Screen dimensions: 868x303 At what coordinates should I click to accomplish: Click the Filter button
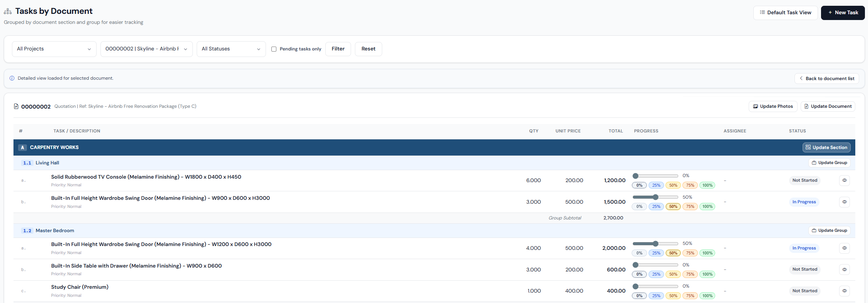coord(338,49)
